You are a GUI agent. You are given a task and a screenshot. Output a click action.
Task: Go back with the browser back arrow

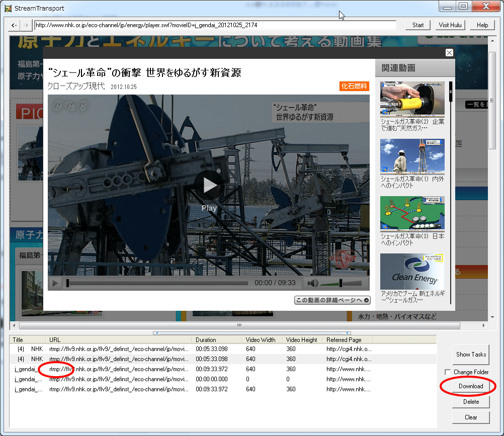14,25
